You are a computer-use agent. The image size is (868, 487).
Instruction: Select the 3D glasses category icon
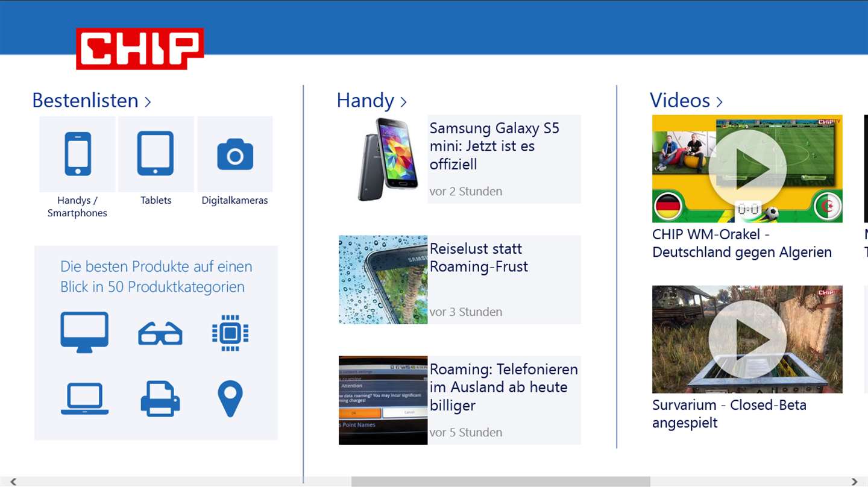[x=160, y=333]
